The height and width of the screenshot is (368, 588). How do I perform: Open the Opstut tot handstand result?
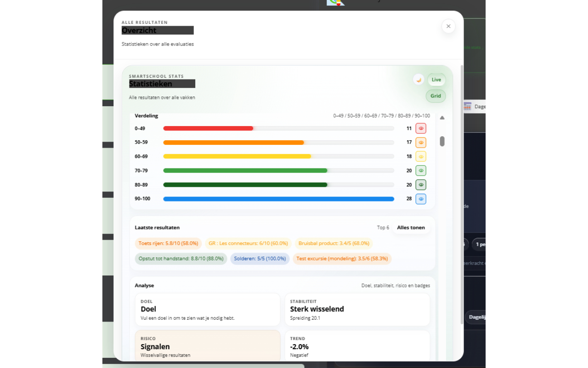(181, 259)
